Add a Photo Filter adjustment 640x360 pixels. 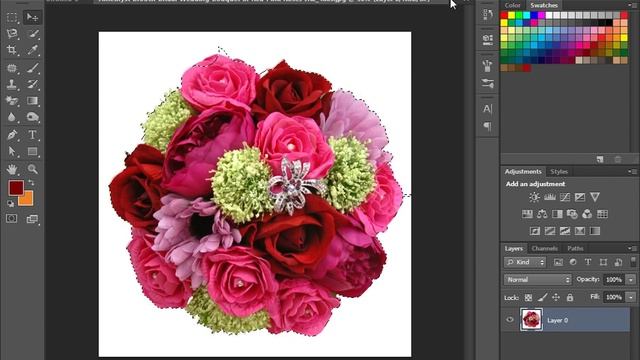572,214
